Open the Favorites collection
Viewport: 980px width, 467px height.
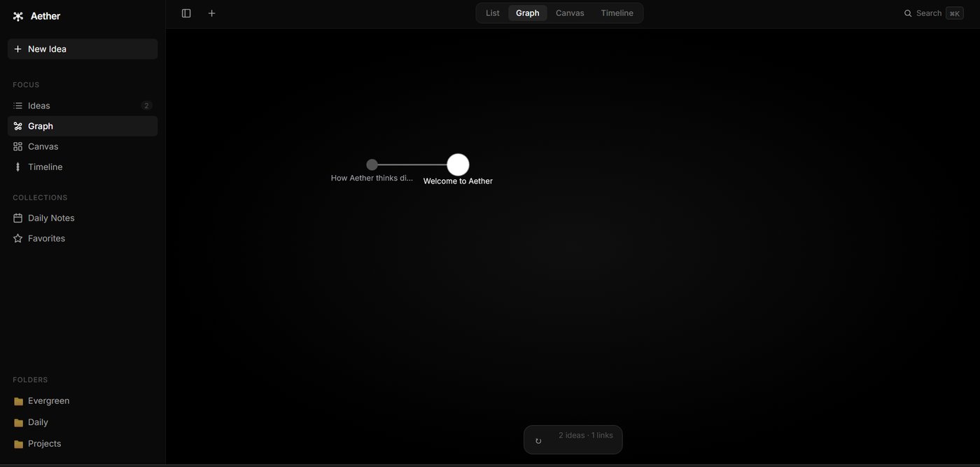click(x=83, y=239)
